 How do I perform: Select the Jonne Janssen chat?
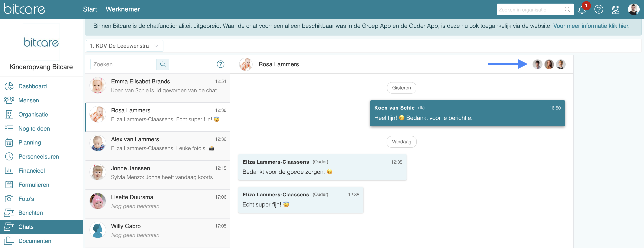(157, 173)
